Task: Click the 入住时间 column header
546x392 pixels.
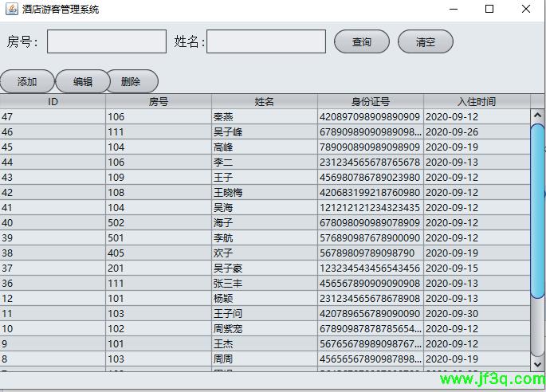Action: pyautogui.click(x=476, y=101)
